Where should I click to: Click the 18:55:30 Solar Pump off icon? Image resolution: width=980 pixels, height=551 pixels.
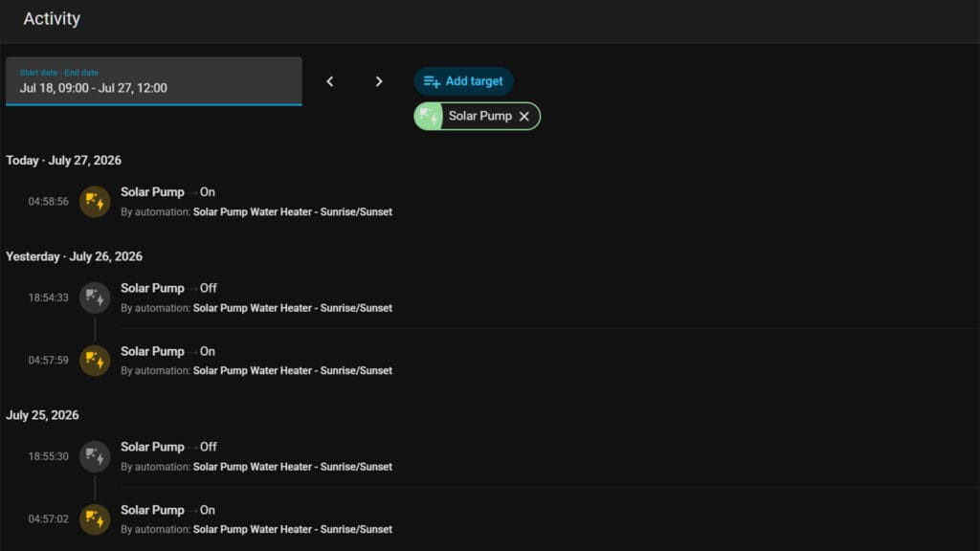(95, 456)
